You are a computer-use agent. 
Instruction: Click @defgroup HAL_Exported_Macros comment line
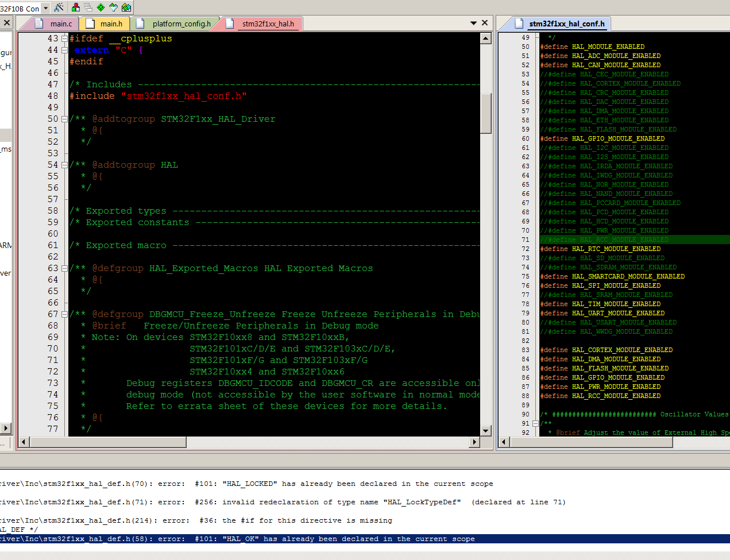tap(221, 268)
